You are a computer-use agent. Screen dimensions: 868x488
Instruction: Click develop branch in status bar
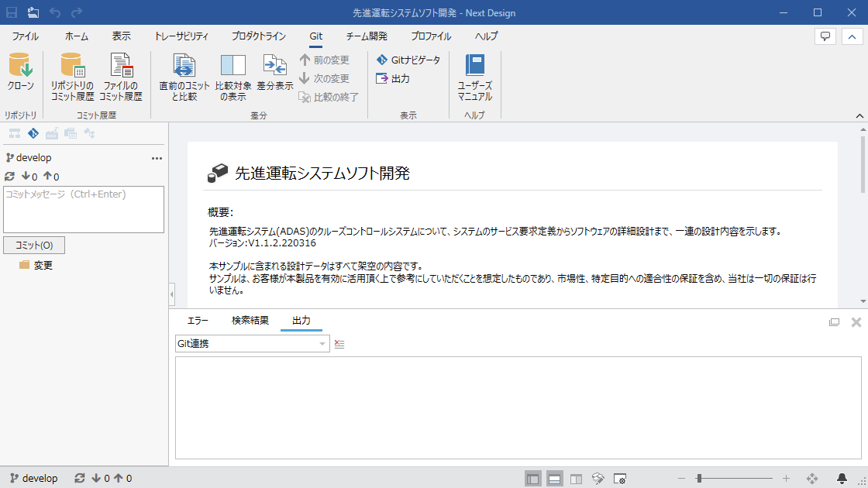34,478
